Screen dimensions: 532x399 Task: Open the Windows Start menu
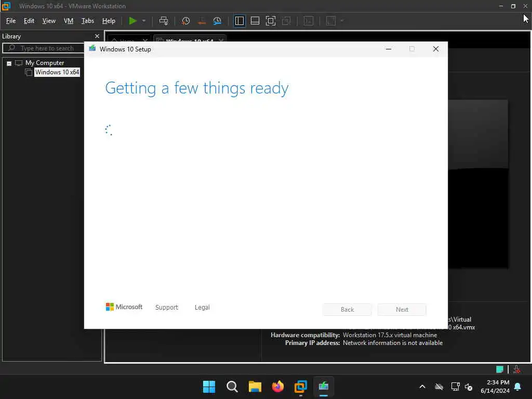pos(209,387)
